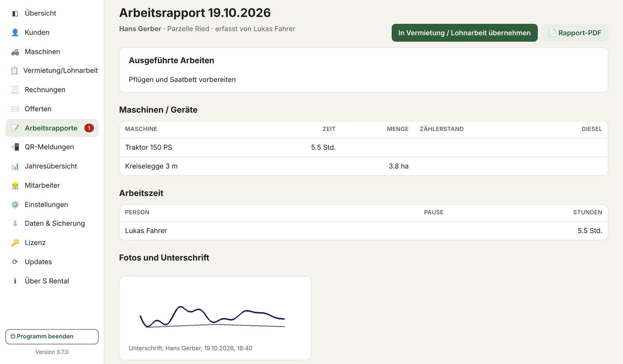Select the Kreiselegge 3 m row
Viewport: 623px width, 364px height.
[x=364, y=166]
